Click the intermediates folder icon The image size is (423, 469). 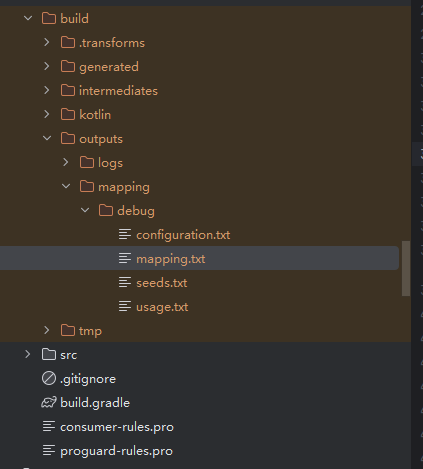pyautogui.click(x=68, y=90)
